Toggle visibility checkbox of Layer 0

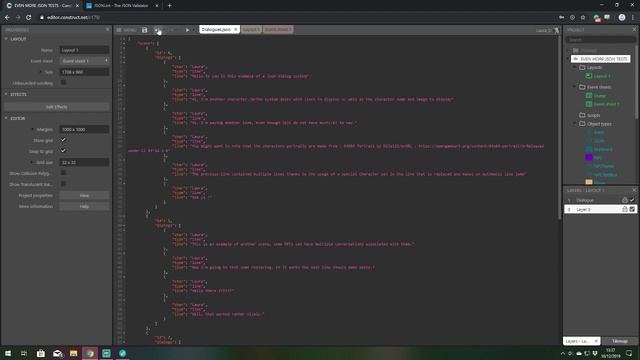pyautogui.click(x=632, y=209)
